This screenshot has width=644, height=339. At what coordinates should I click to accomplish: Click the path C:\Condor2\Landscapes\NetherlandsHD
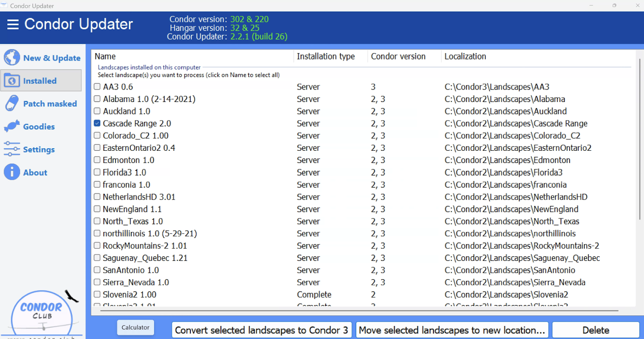point(516,197)
